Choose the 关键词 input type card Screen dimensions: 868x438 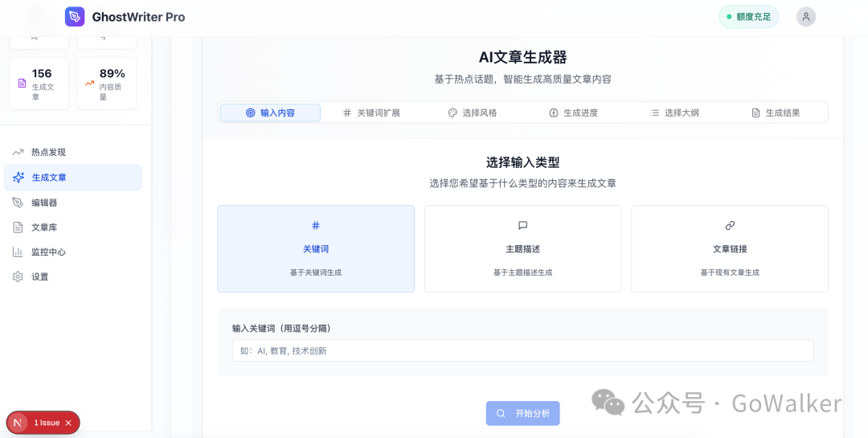[316, 248]
